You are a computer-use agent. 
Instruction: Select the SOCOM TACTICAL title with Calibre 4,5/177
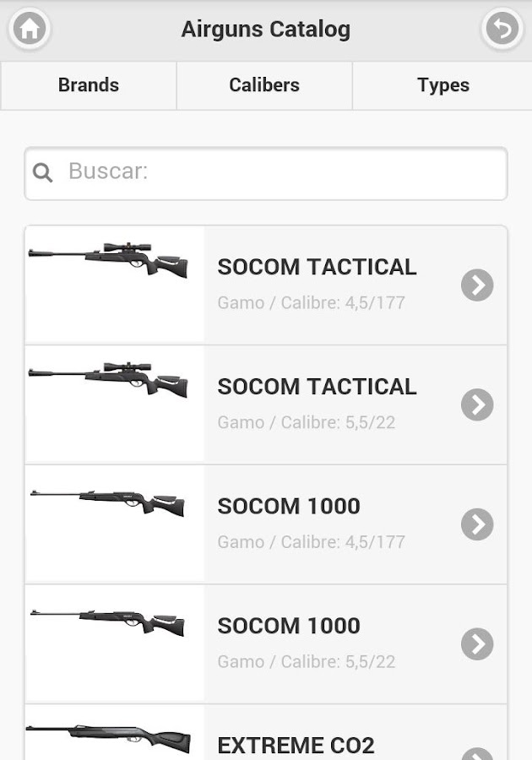[x=317, y=267]
